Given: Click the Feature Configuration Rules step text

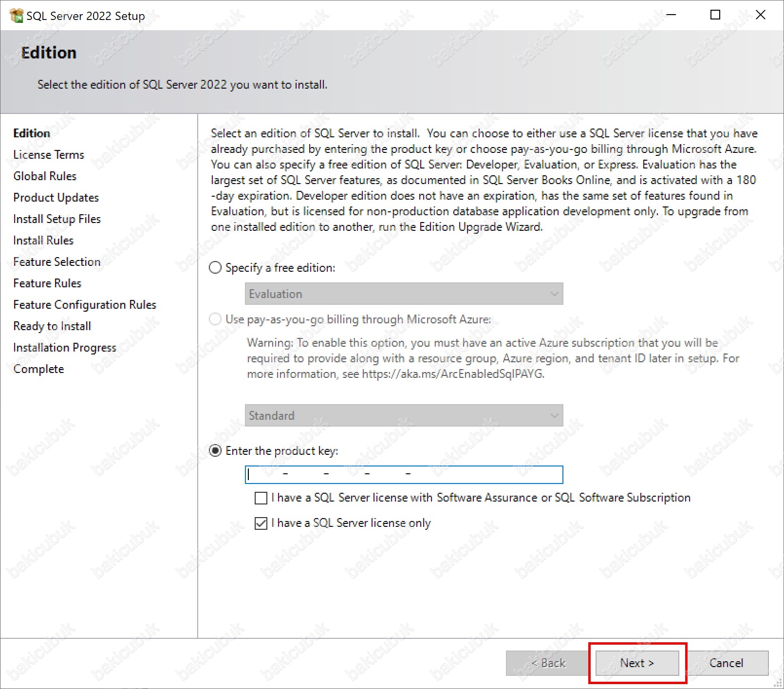Looking at the screenshot, I should [85, 305].
